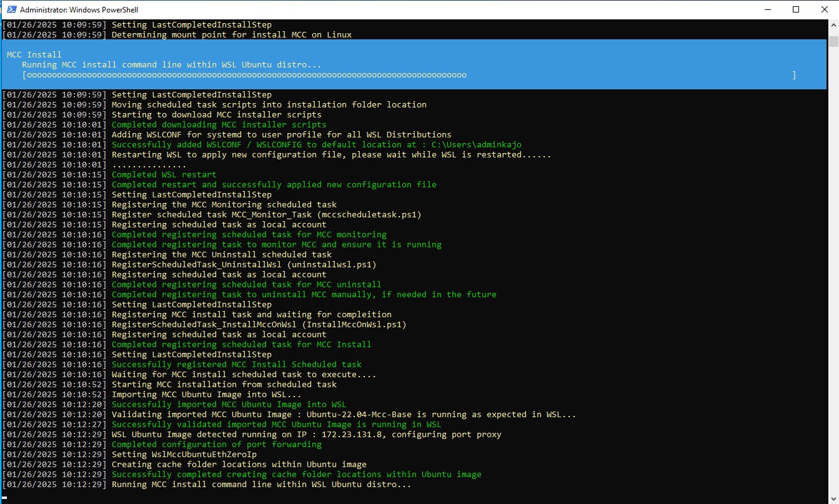Click the 'Administrator: Windows PowerShell' title text
The height and width of the screenshot is (504, 839).
(79, 10)
